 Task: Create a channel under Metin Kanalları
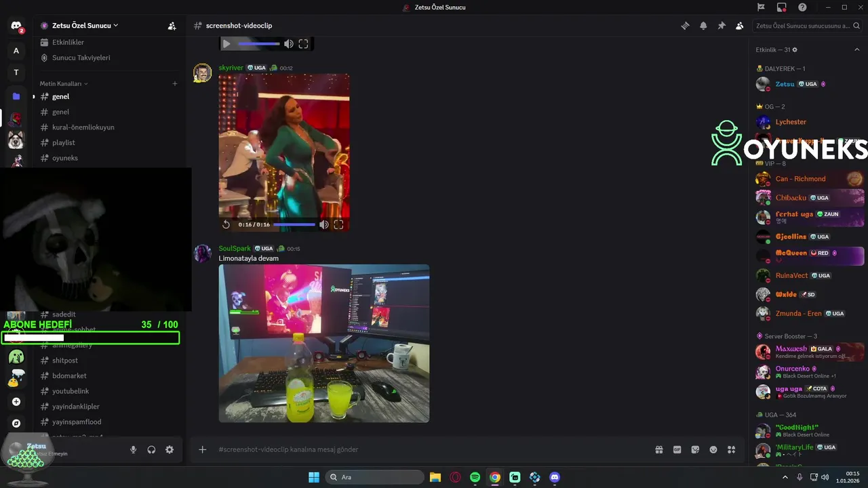click(174, 83)
